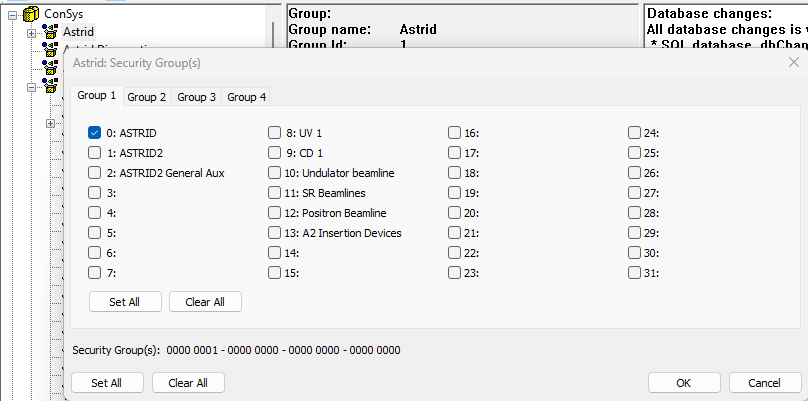
Task: Open the Group 3 tab
Action: coord(197,97)
